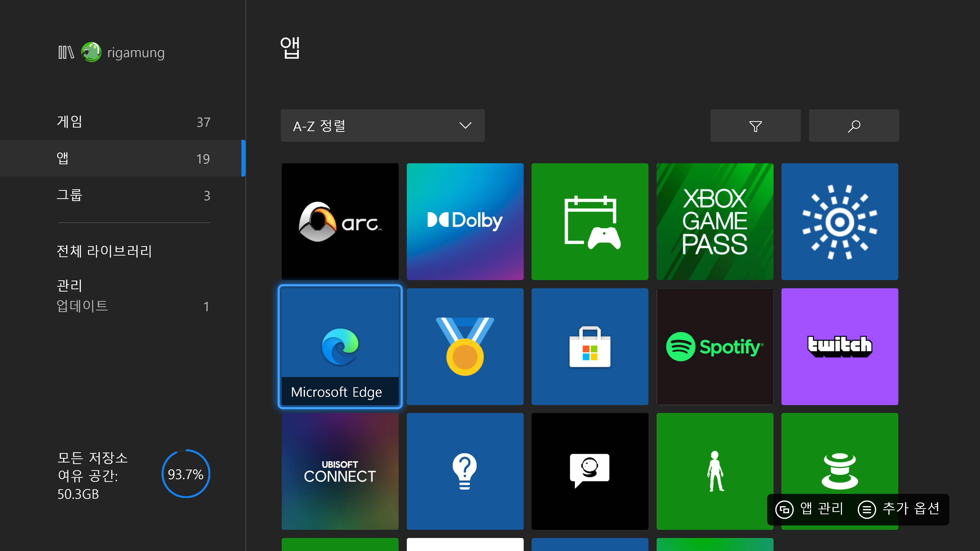The image size is (980, 551).
Task: Launch the Dolby app tile
Action: point(465,222)
